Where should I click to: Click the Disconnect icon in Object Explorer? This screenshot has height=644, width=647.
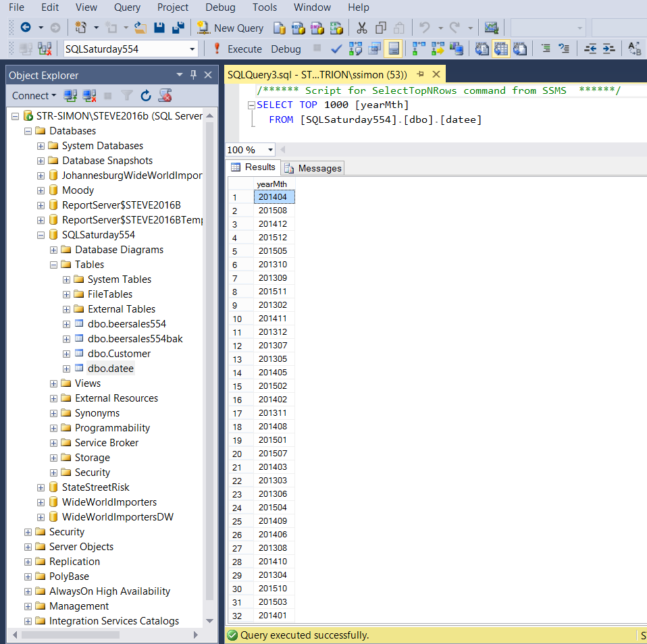(88, 96)
